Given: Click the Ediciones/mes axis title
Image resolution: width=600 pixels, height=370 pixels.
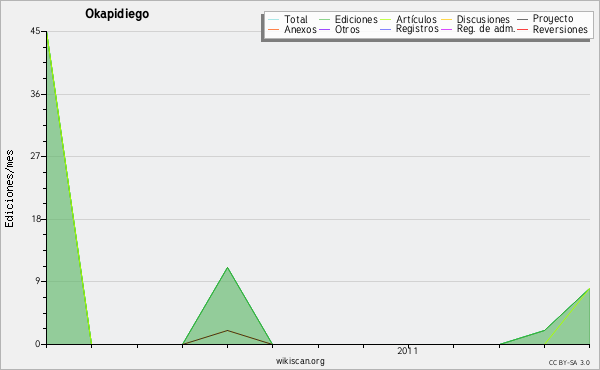Looking at the screenshot, I should click(x=9, y=189).
